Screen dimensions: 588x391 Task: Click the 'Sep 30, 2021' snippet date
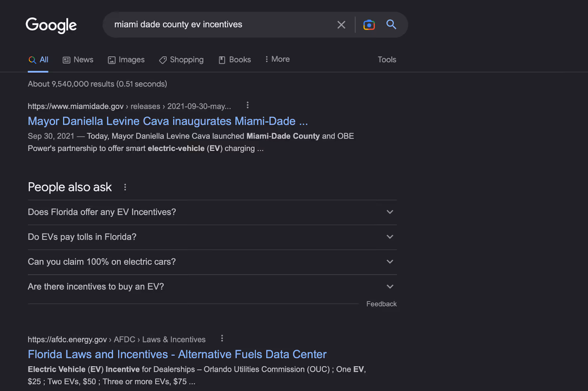(51, 136)
